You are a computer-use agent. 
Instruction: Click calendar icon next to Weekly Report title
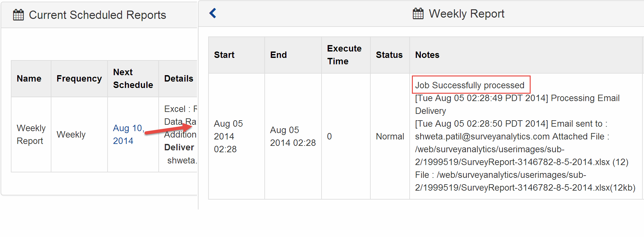coord(418,14)
